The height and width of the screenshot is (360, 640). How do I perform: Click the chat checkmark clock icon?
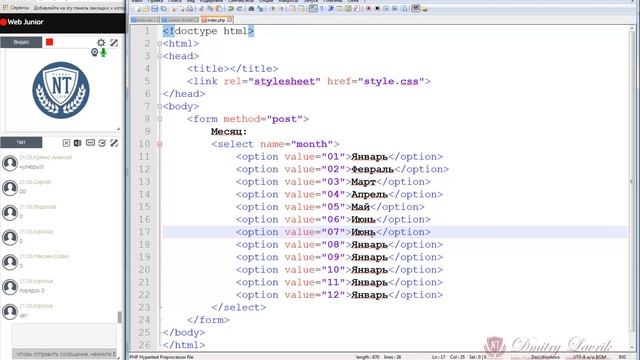click(x=102, y=142)
